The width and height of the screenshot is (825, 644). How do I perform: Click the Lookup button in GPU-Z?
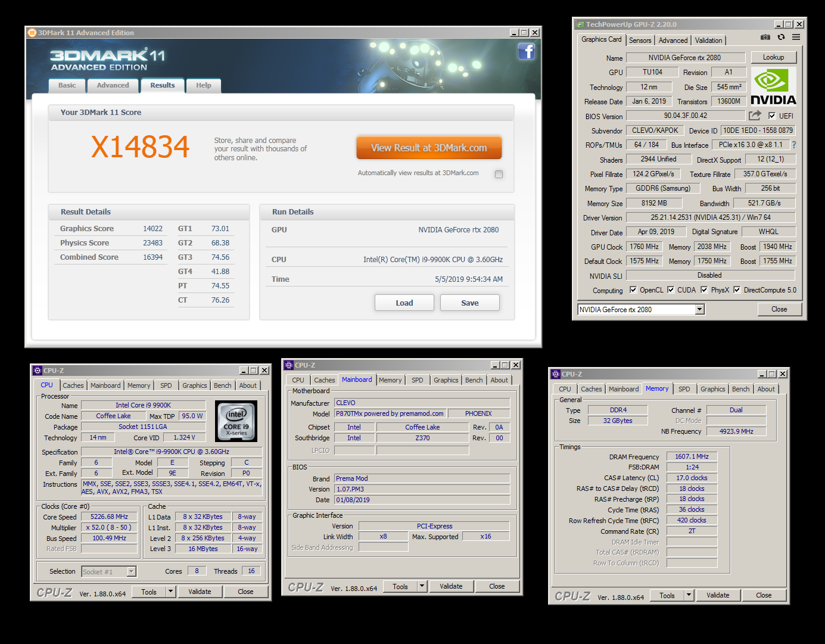pyautogui.click(x=773, y=57)
